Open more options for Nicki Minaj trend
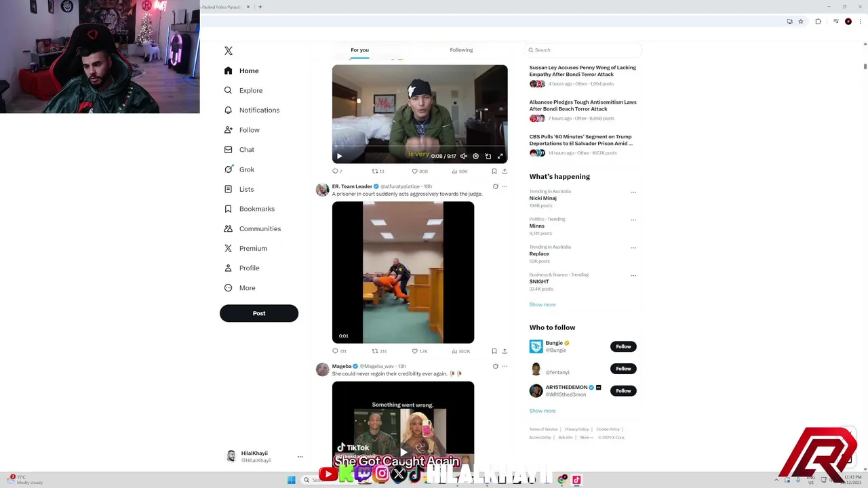The width and height of the screenshot is (868, 488). coord(633,192)
